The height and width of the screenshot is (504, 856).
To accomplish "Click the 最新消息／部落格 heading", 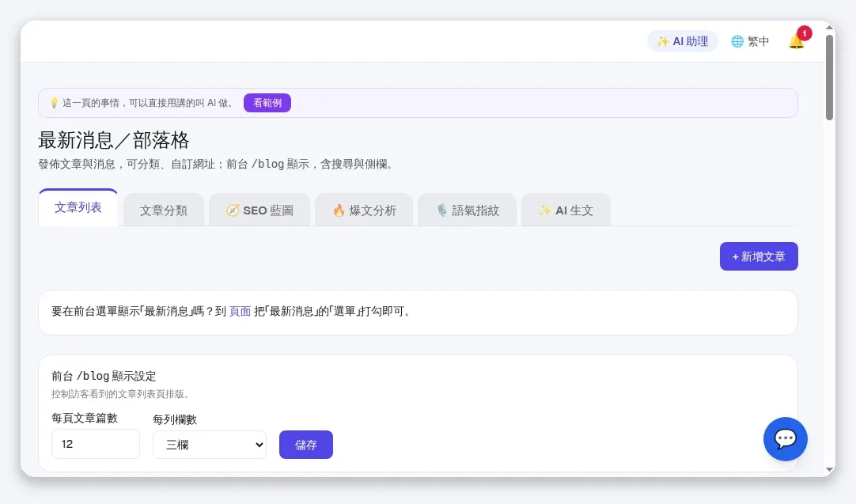I will [x=114, y=140].
